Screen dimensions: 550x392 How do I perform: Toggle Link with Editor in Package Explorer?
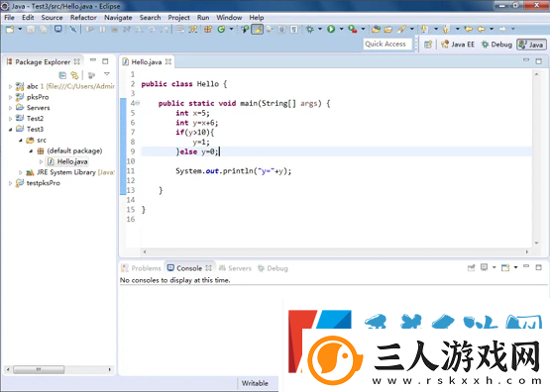pyautogui.click(x=74, y=75)
